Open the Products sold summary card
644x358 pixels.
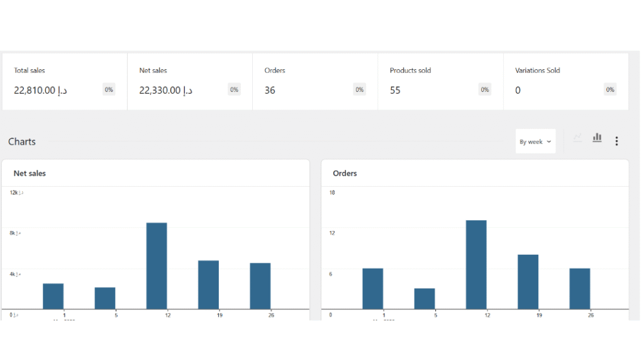[440, 81]
